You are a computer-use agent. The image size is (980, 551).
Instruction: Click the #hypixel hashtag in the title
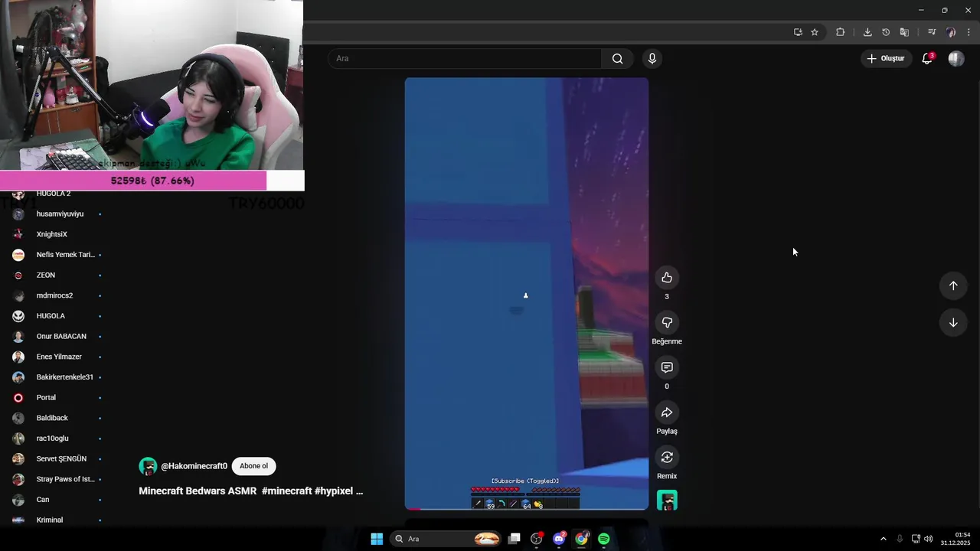pos(332,491)
